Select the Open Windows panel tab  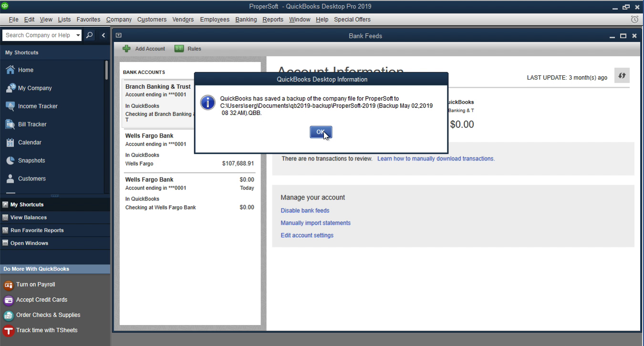point(55,243)
